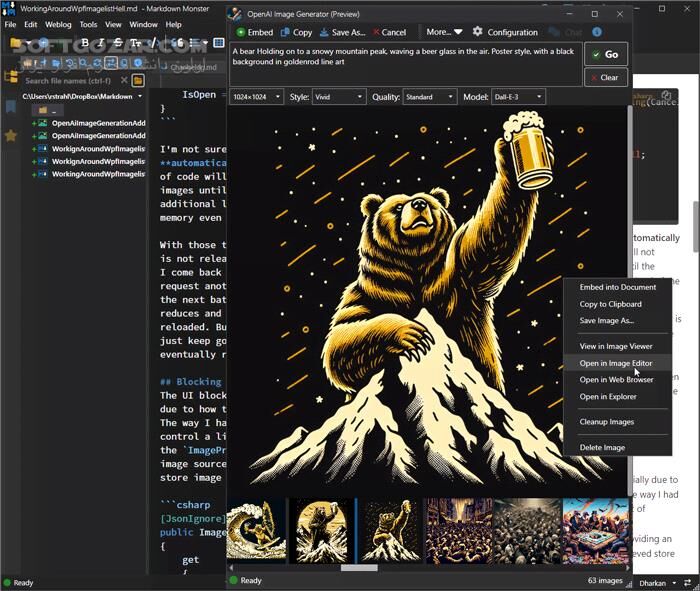Select the WorkingAroundWpfImagelis file row
Viewport: 700px width, 591px height.
[x=88, y=174]
